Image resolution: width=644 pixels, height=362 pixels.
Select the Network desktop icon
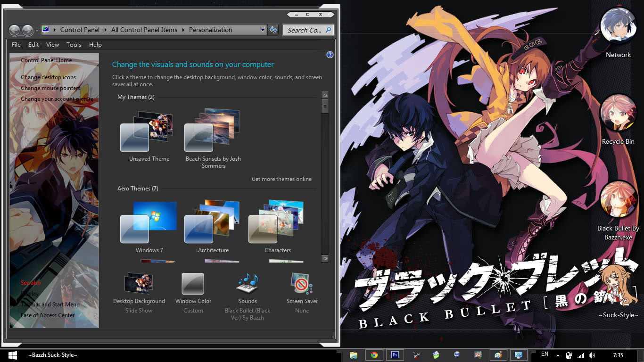pos(618,33)
